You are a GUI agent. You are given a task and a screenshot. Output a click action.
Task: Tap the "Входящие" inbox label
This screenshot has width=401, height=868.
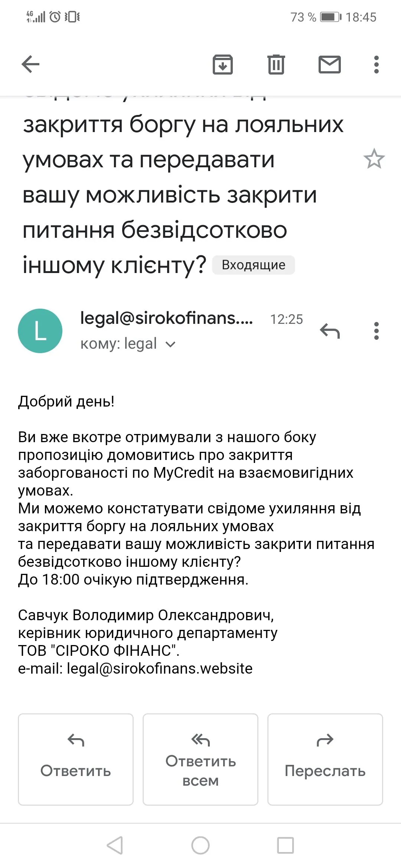pyautogui.click(x=254, y=265)
